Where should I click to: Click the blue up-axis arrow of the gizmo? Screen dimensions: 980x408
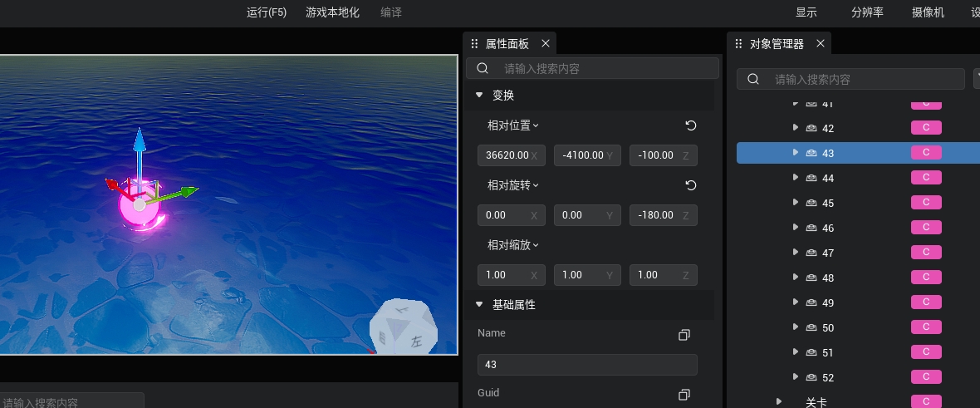(x=140, y=141)
